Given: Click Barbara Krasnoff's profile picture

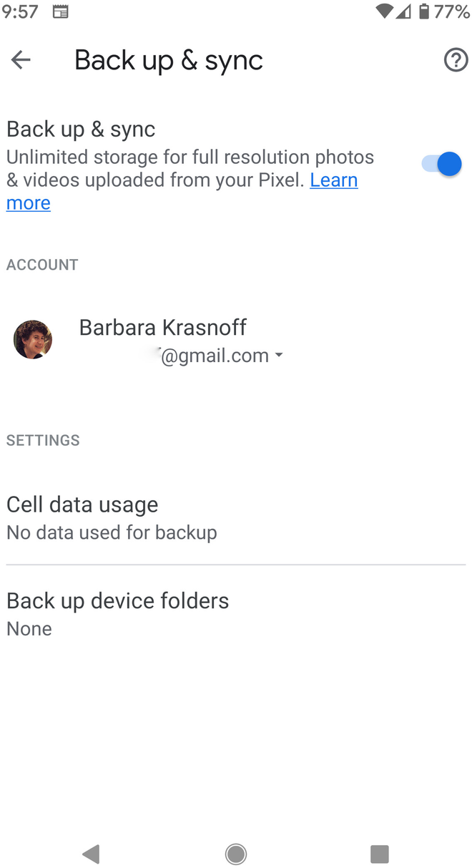Looking at the screenshot, I should click(x=32, y=339).
